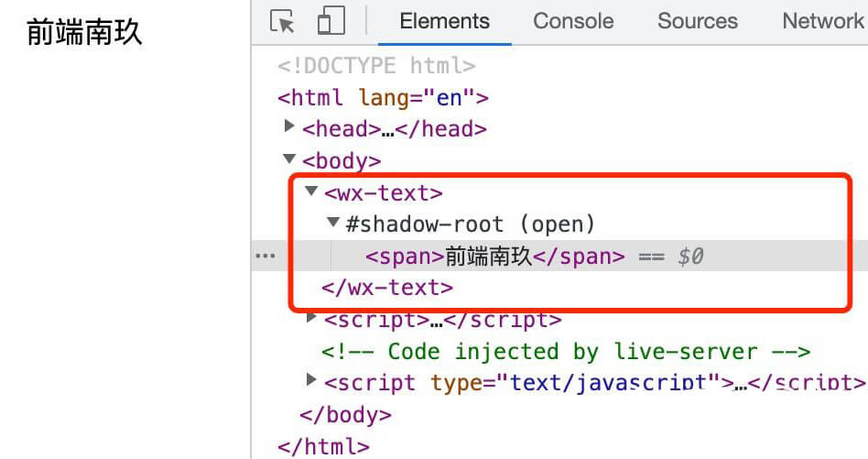Viewport: 868px width, 459px height.
Task: Select the wx-text opening tag
Action: (383, 193)
